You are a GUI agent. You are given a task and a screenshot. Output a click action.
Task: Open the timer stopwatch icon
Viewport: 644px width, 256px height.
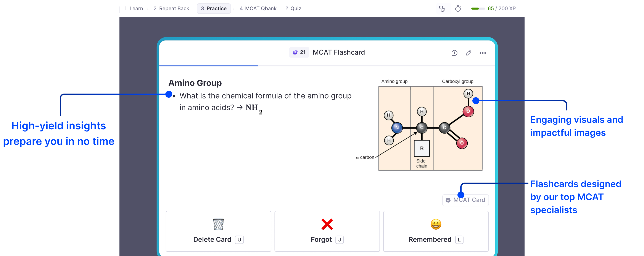[458, 9]
